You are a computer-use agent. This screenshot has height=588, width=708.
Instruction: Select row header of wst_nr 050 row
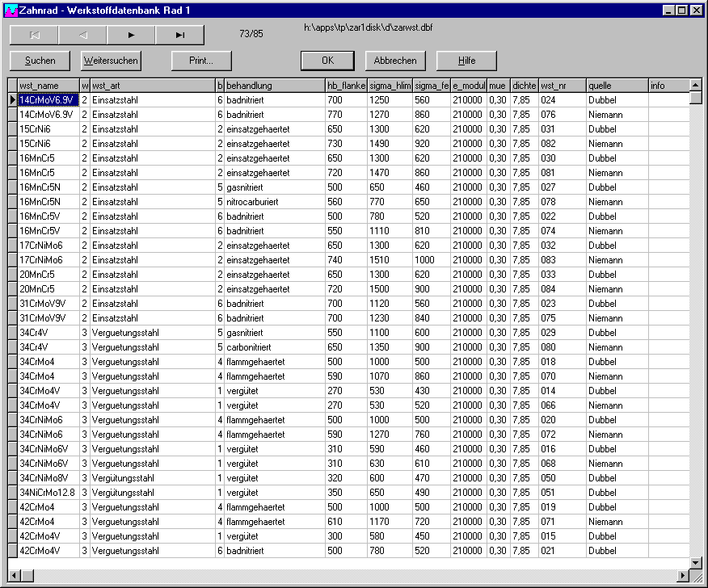(13, 478)
